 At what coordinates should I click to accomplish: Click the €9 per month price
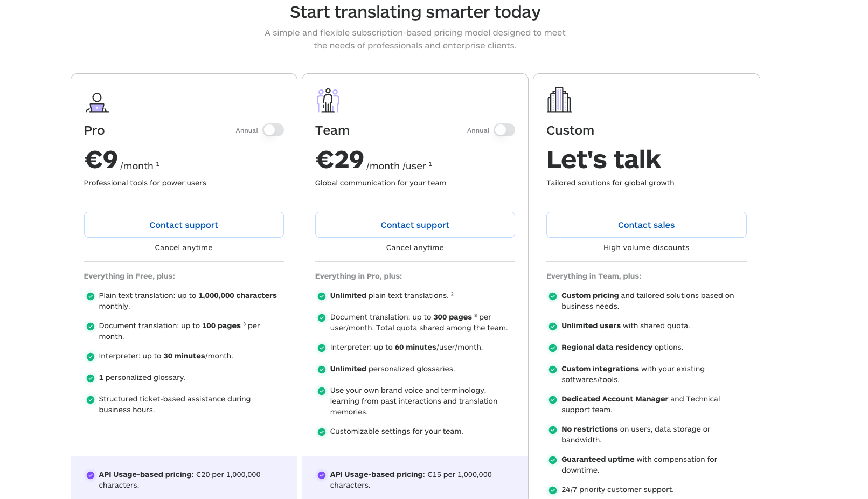tap(101, 160)
